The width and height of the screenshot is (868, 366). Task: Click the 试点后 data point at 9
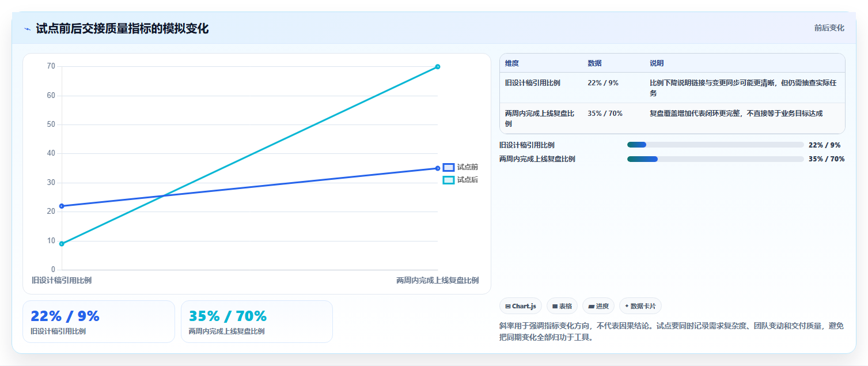click(62, 244)
